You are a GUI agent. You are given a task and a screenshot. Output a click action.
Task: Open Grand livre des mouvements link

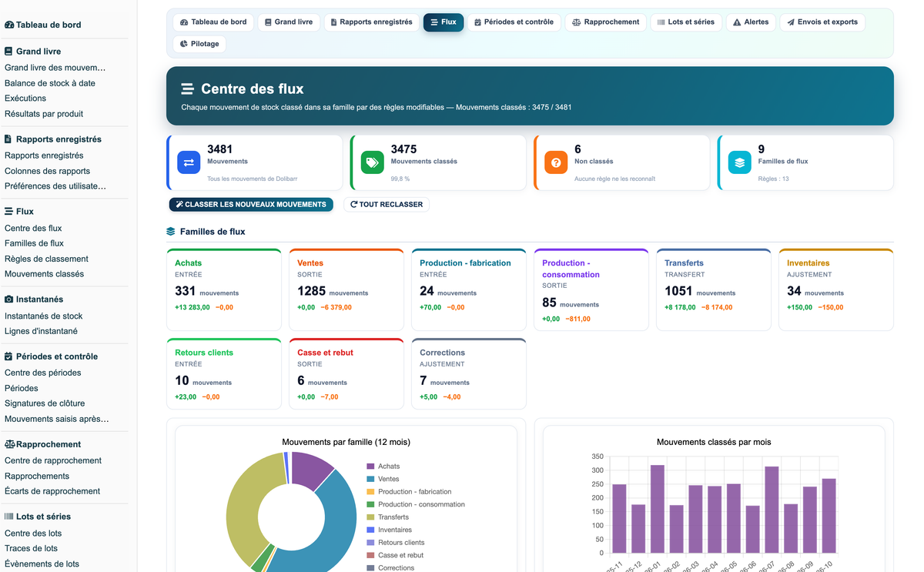55,68
